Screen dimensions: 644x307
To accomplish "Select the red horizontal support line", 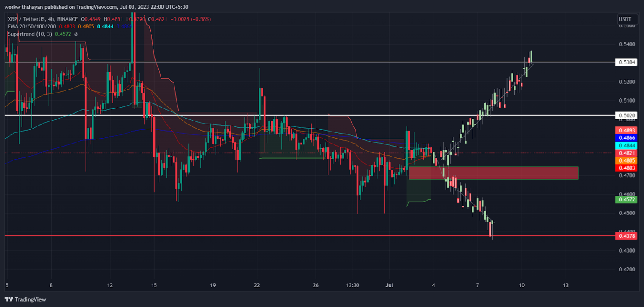I will [293, 236].
